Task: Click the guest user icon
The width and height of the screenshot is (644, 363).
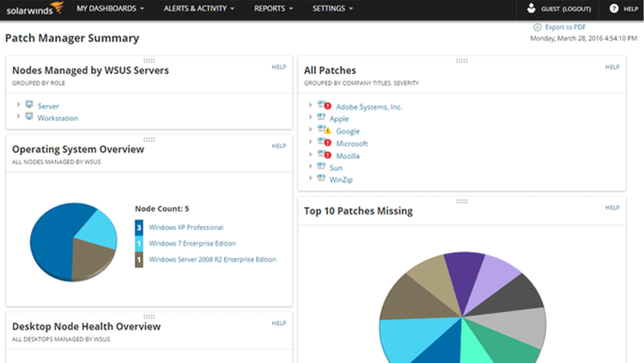Action: coord(531,9)
